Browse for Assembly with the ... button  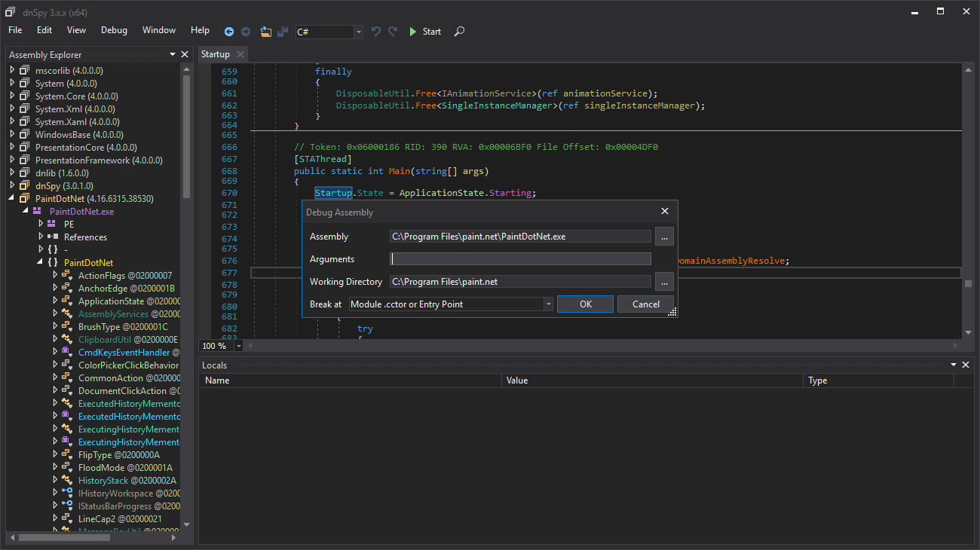(663, 237)
